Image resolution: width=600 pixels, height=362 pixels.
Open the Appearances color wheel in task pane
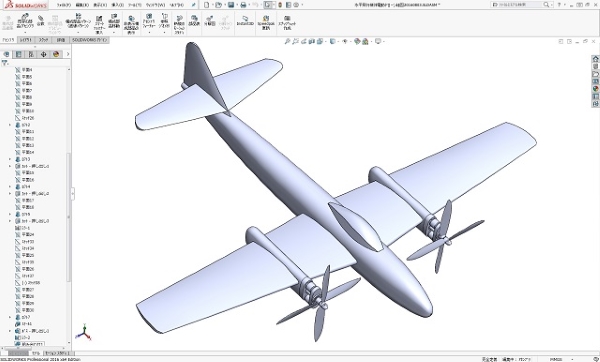tap(595, 89)
